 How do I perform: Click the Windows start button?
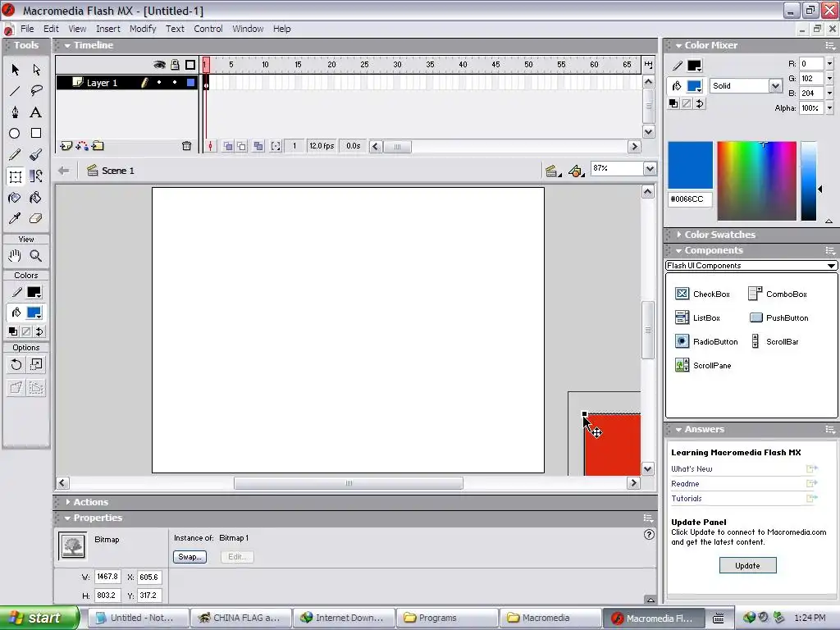coord(39,618)
